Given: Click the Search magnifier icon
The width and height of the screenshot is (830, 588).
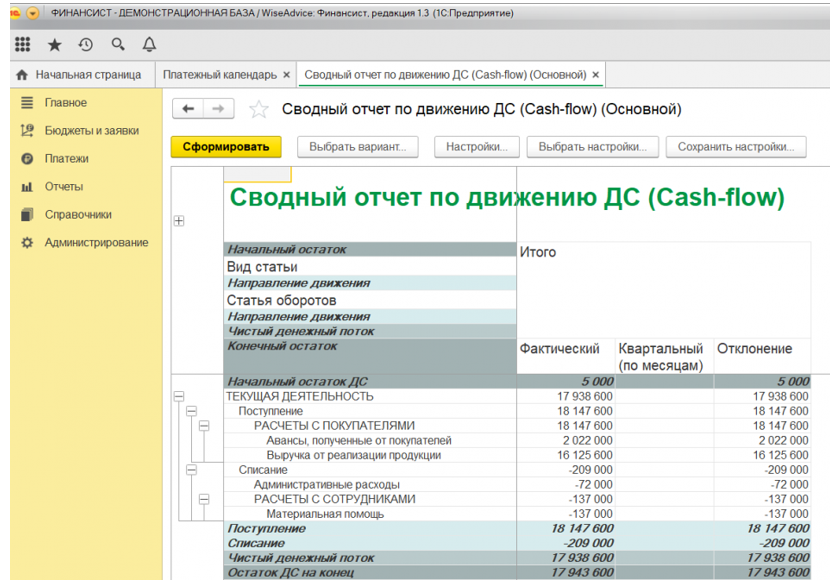Looking at the screenshot, I should (118, 44).
